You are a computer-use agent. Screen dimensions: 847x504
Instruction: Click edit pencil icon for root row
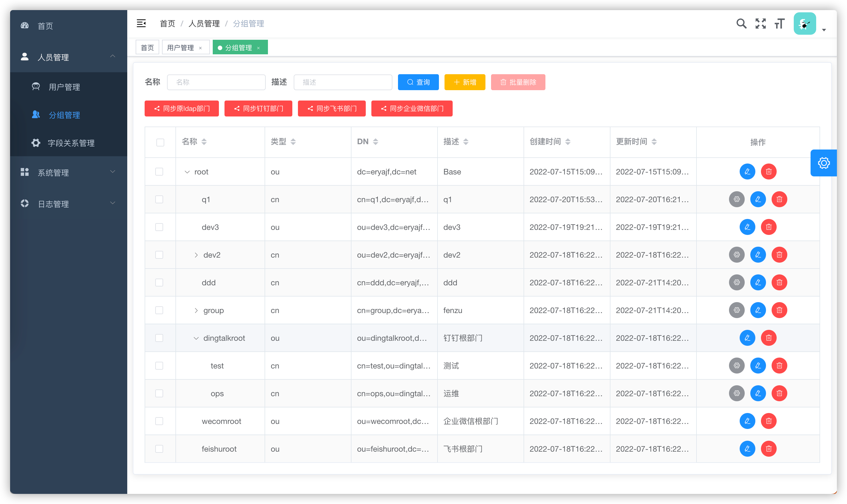pos(747,172)
